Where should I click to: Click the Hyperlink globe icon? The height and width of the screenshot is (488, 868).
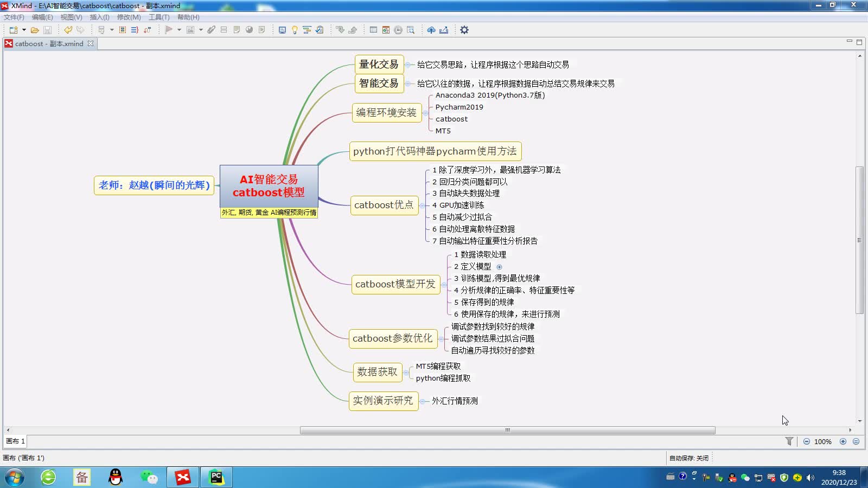coord(249,30)
